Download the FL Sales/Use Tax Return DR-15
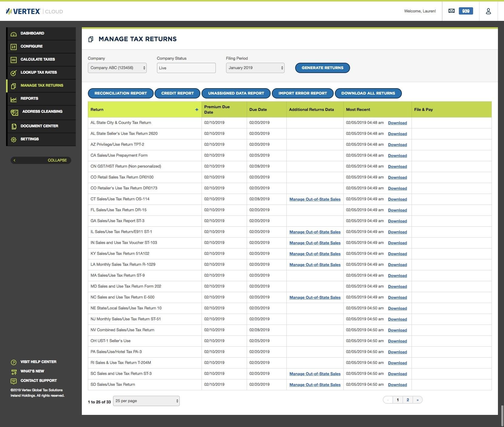Screen dimensions: 504x427 (397, 210)
